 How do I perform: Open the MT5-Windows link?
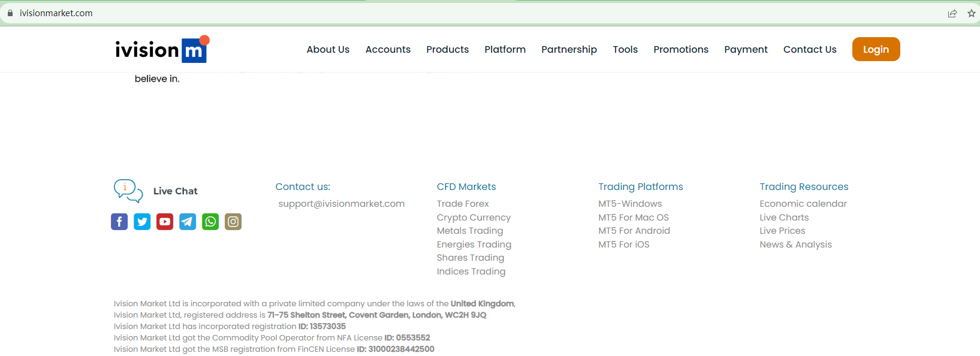630,204
